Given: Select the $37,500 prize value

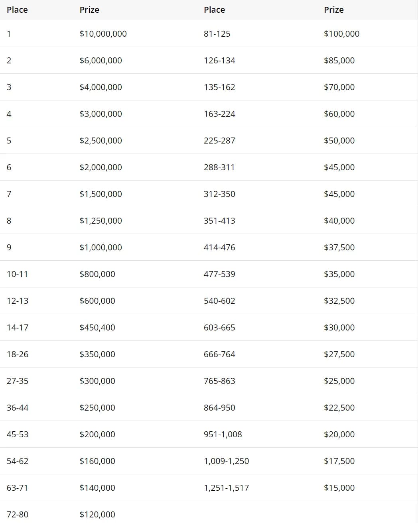Looking at the screenshot, I should click(339, 248).
